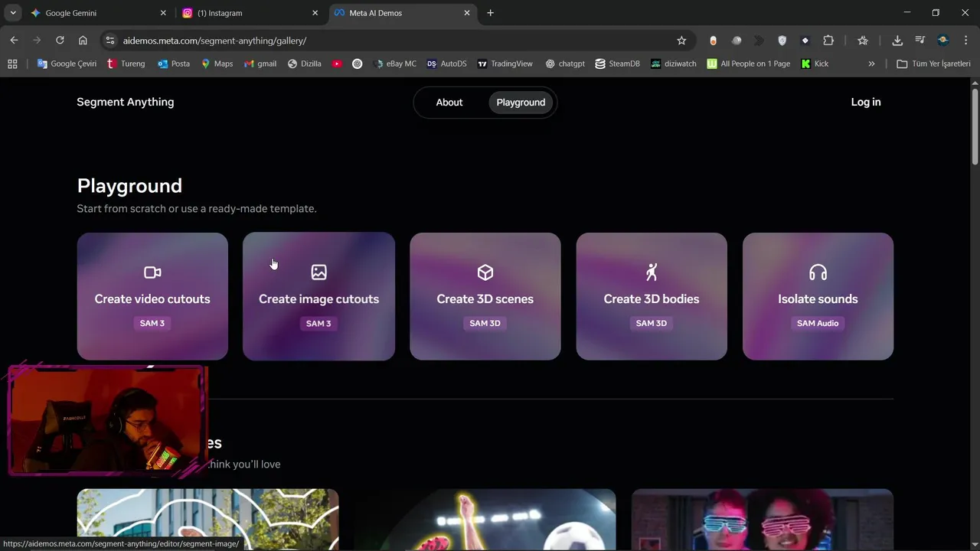This screenshot has height=551, width=980.
Task: Open the neon glasses template thumbnail
Action: tap(763, 520)
